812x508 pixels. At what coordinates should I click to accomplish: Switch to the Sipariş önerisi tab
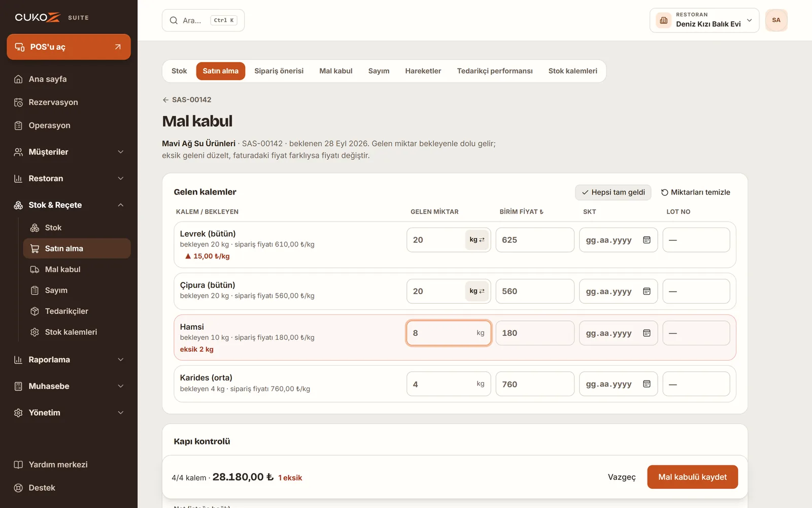pos(279,71)
